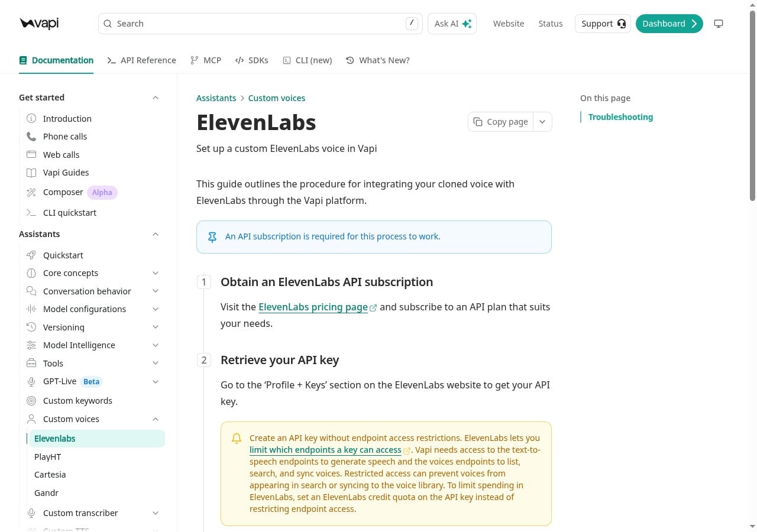Open the MCP tab
This screenshot has width=757, height=532.
(206, 60)
